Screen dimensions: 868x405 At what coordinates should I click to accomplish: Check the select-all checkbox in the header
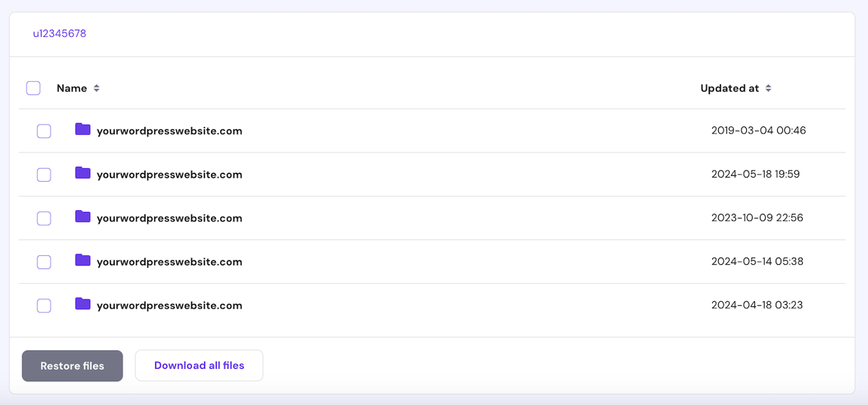point(33,88)
